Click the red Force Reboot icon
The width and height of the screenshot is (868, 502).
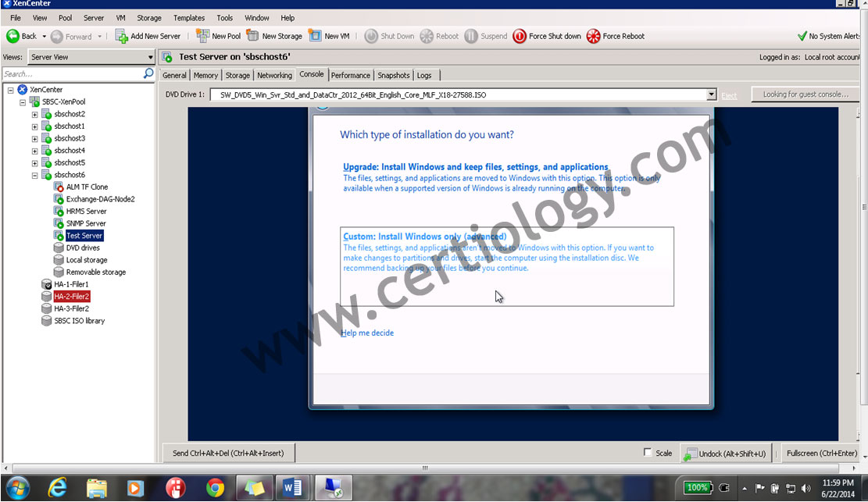click(594, 36)
